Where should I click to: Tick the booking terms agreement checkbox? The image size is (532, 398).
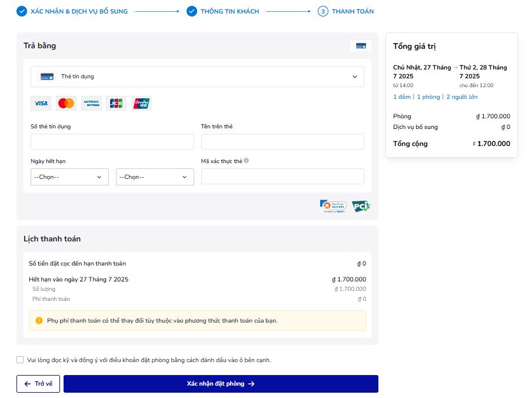(x=20, y=360)
